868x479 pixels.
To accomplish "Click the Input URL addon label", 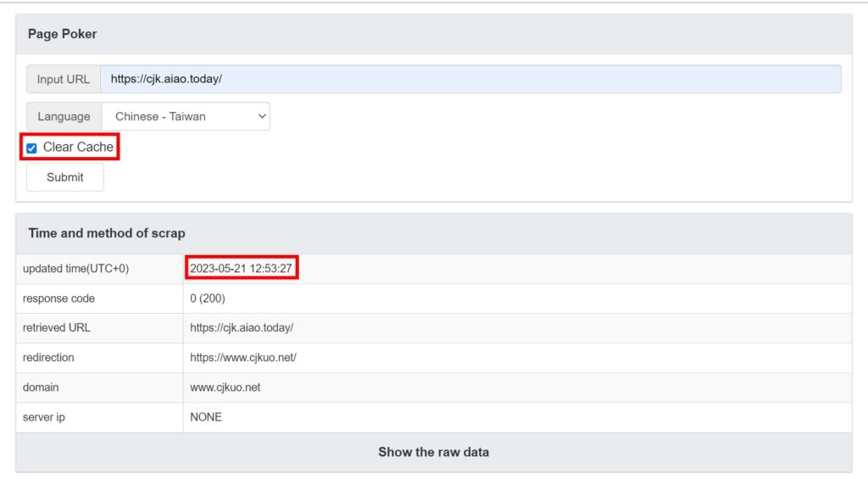I will [x=63, y=79].
